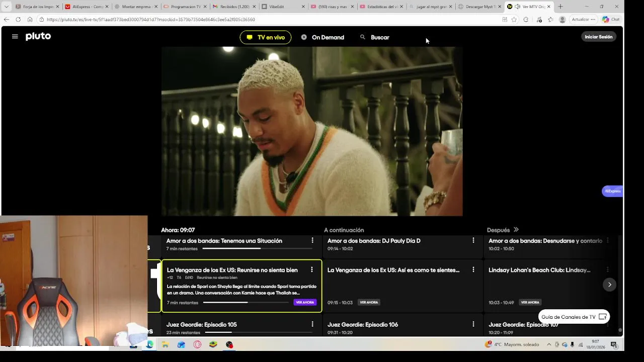Switch to the Recibidos Gmail tab

tap(234, 7)
